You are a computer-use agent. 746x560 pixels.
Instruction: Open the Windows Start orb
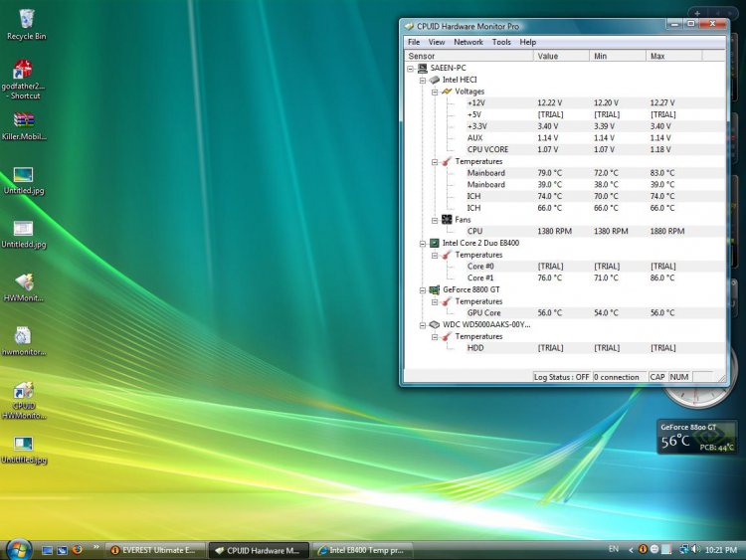pyautogui.click(x=19, y=549)
